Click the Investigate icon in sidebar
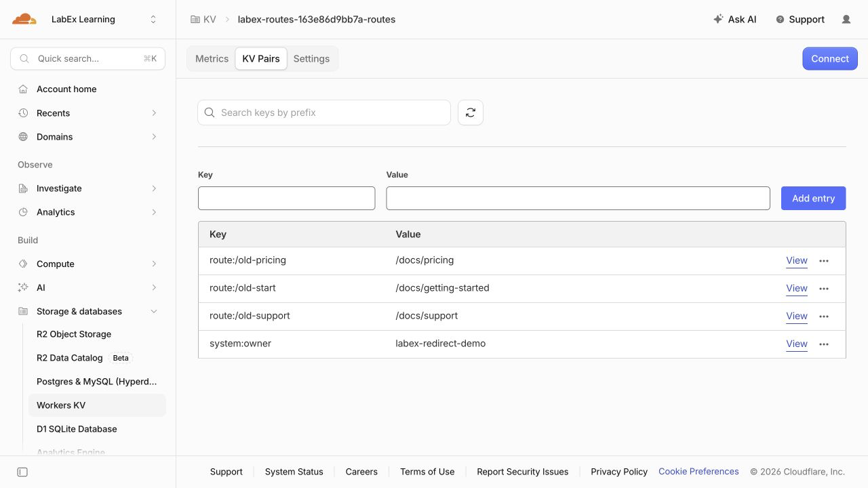Image resolution: width=868 pixels, height=488 pixels. [x=23, y=188]
